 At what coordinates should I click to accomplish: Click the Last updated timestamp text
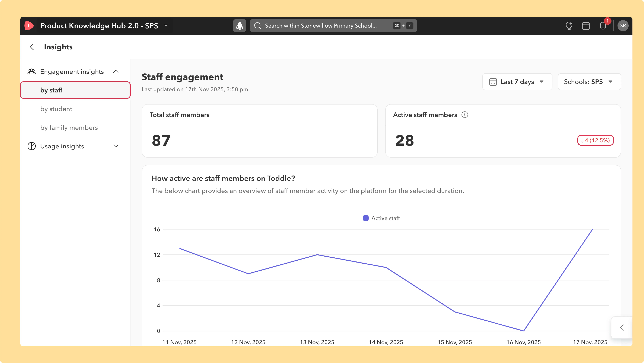click(195, 89)
